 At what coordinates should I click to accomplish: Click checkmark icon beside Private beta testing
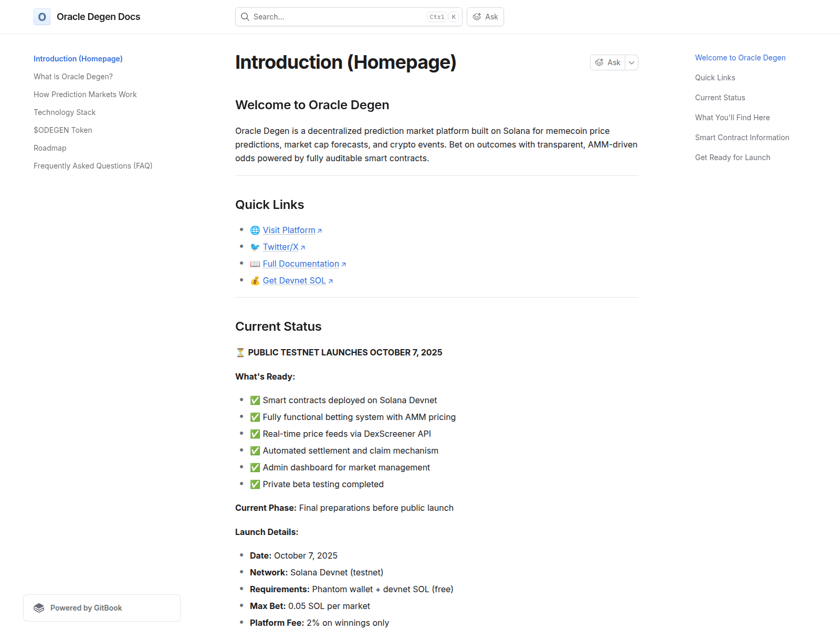[x=255, y=484]
